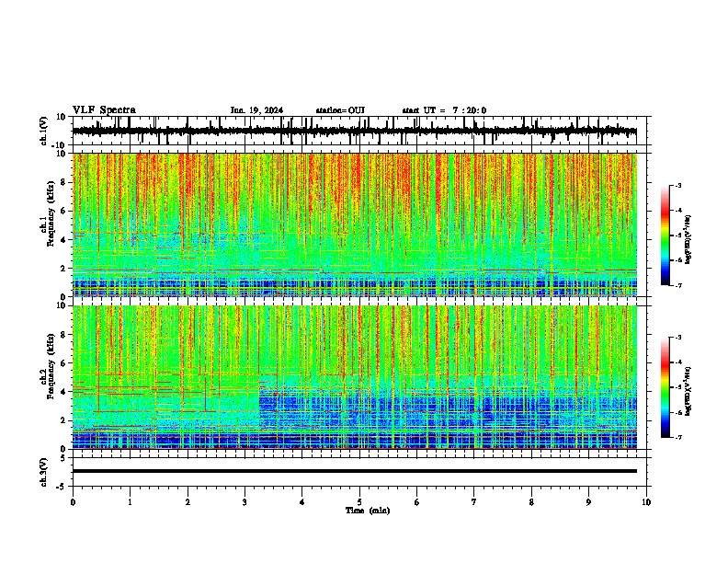Click the ch.1 spectrogram color bar

tap(665, 236)
